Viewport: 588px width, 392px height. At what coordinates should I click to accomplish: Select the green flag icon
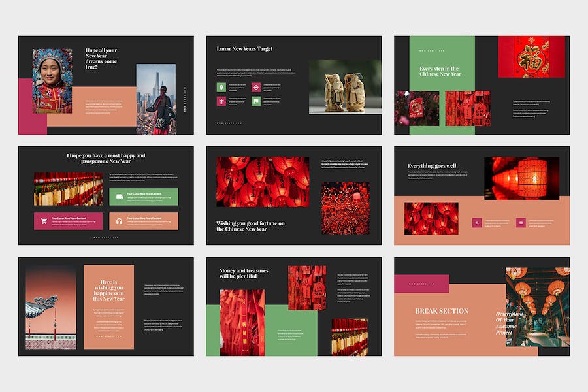pos(256,101)
